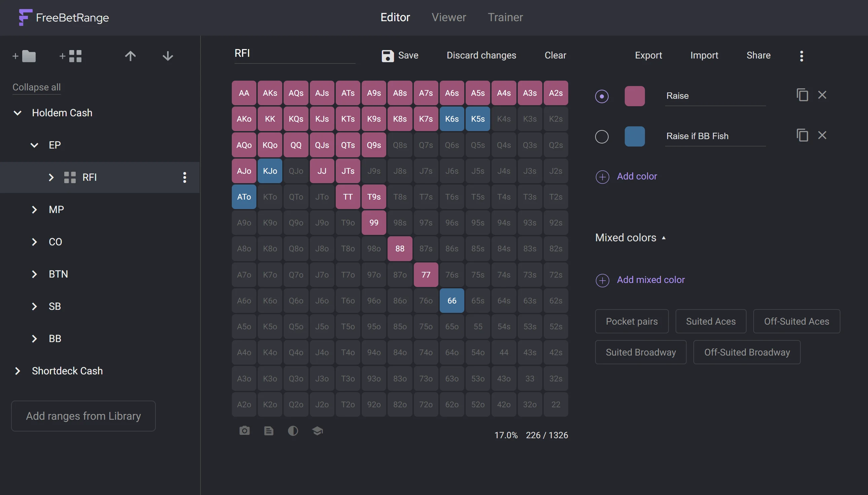The image size is (868, 495).
Task: Expand the MP position folder
Action: tap(34, 209)
